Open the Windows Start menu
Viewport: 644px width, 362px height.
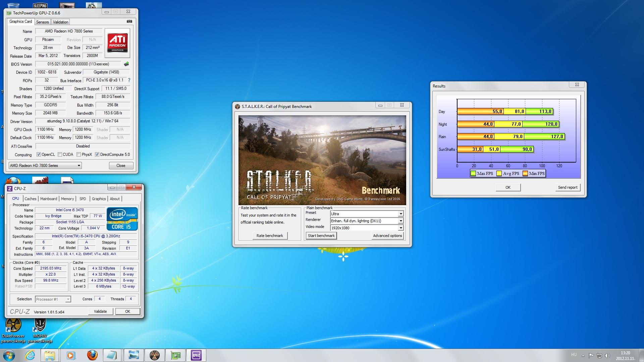click(x=9, y=355)
